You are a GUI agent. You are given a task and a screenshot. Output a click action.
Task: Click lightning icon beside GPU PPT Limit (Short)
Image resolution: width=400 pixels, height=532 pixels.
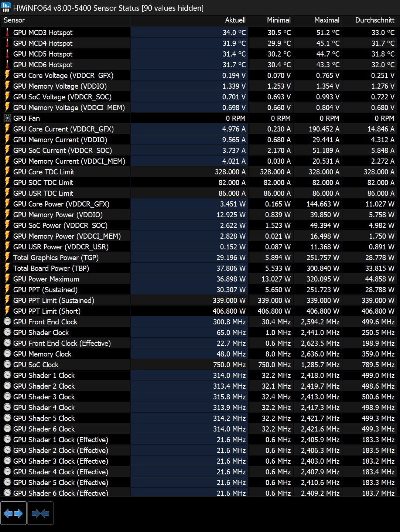coord(7,311)
